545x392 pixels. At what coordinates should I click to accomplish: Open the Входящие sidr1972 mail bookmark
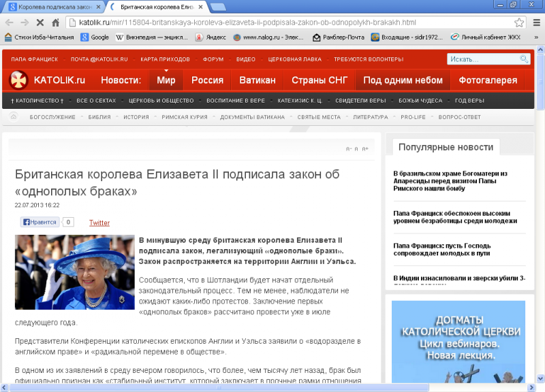[x=407, y=37]
